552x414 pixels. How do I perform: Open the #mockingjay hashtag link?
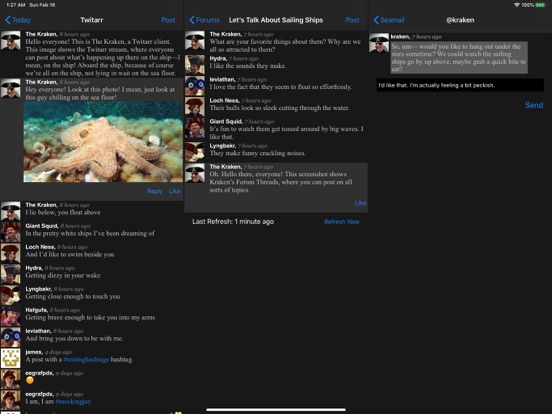click(x=73, y=402)
